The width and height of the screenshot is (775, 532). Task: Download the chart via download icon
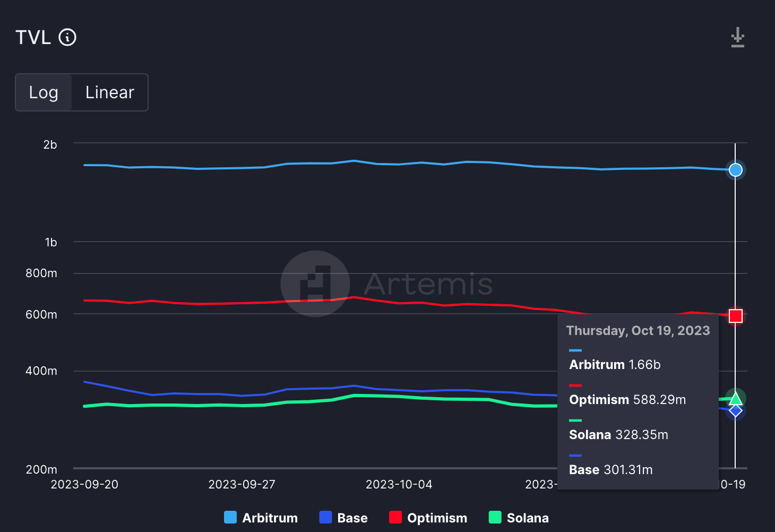pos(738,38)
